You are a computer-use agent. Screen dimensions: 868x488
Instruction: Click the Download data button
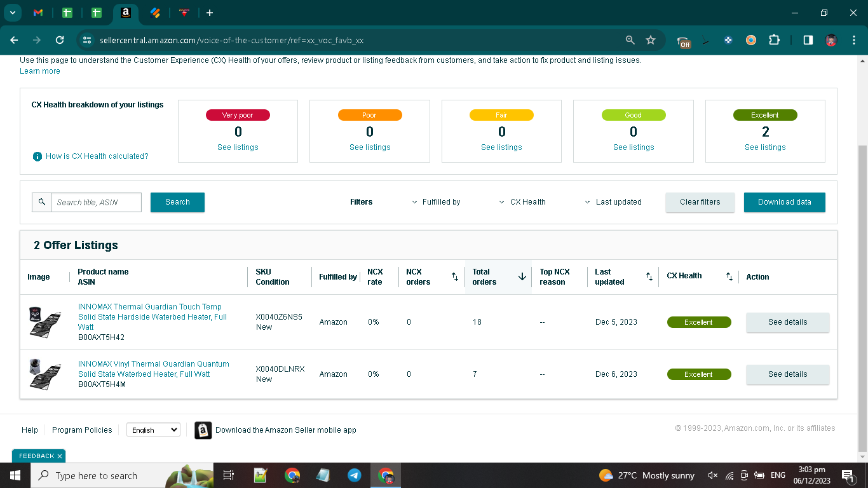point(785,202)
